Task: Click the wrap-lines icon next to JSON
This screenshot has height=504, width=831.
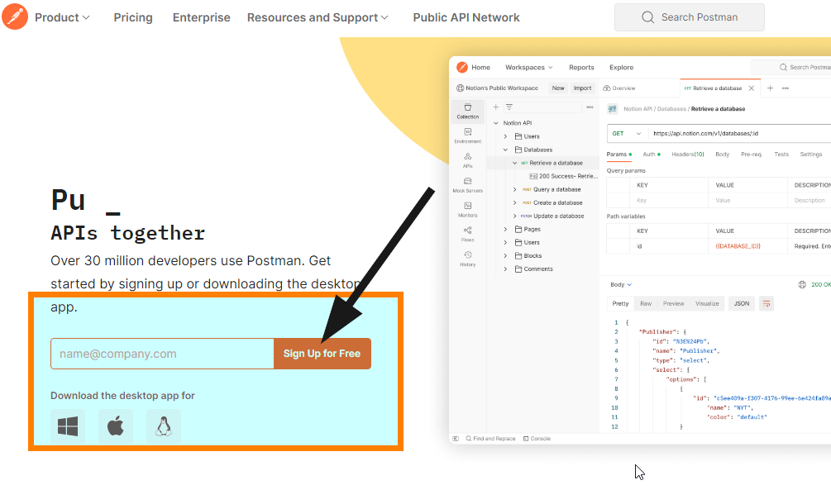Action: (767, 303)
